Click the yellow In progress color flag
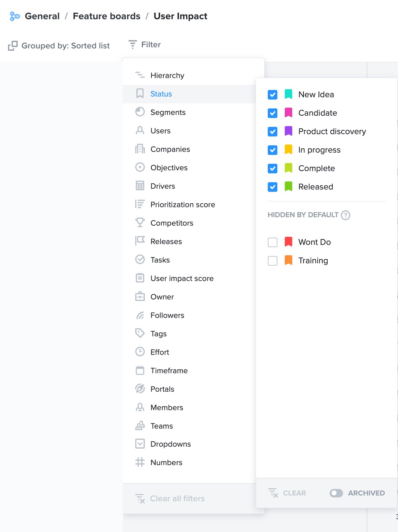Image resolution: width=398 pixels, height=532 pixels. 289,150
